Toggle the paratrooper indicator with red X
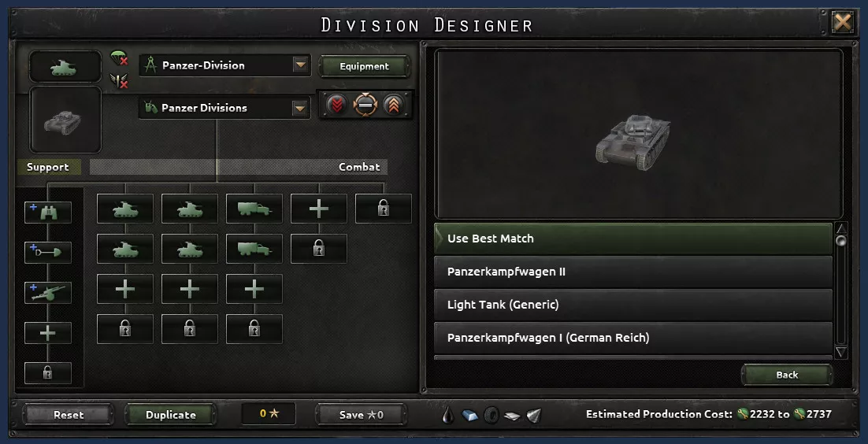This screenshot has height=444, width=868. (118, 57)
